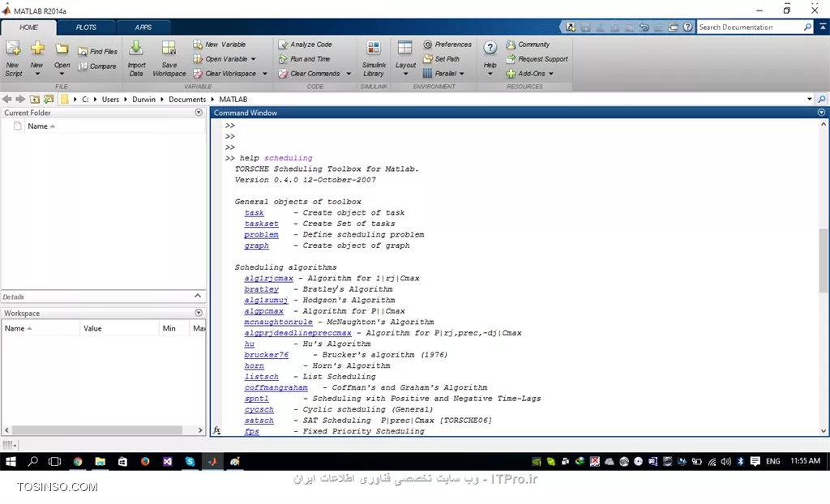The image size is (830, 504).
Task: Click the ENG language indicator
Action: pos(772,461)
